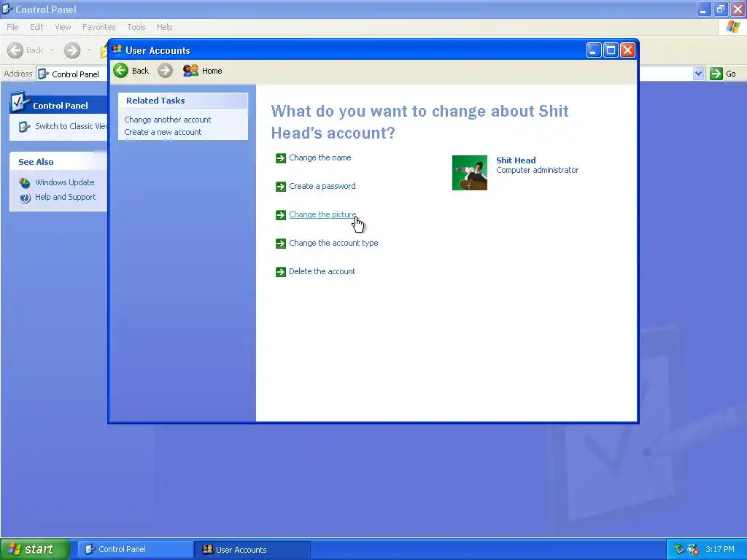
Task: Click the arrow icon beside Change the account type
Action: coord(281,244)
